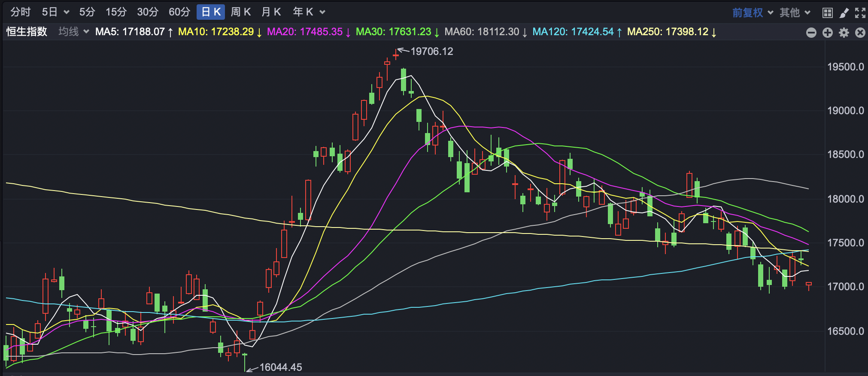Image resolution: width=868 pixels, height=376 pixels.
Task: Click the 17000.0 price axis label
Action: 846,287
